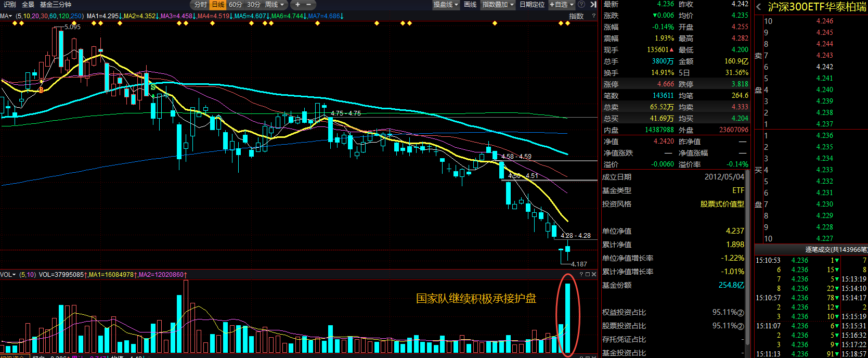Click the 基金类型 value ETF

point(739,190)
